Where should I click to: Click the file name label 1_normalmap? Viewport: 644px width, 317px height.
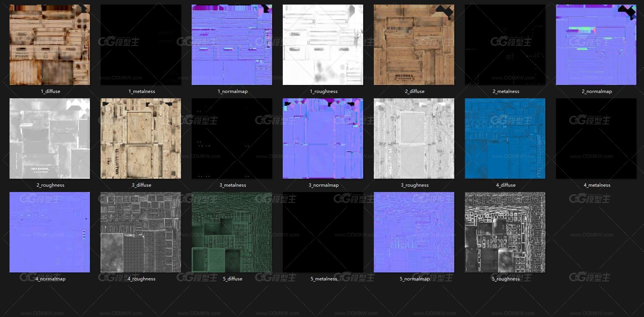pos(232,91)
